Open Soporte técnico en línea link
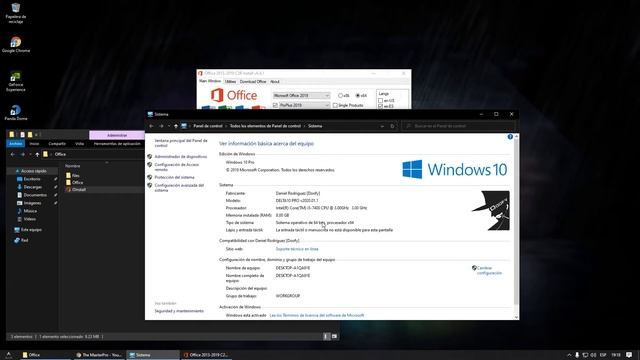640x360 pixels. [x=297, y=249]
